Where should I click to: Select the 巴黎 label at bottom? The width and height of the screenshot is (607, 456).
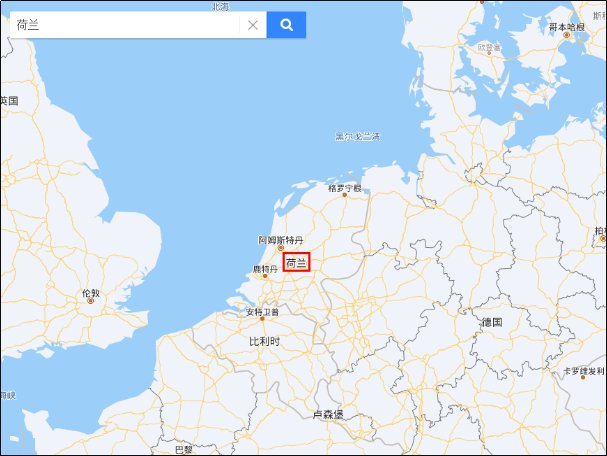pyautogui.click(x=183, y=450)
